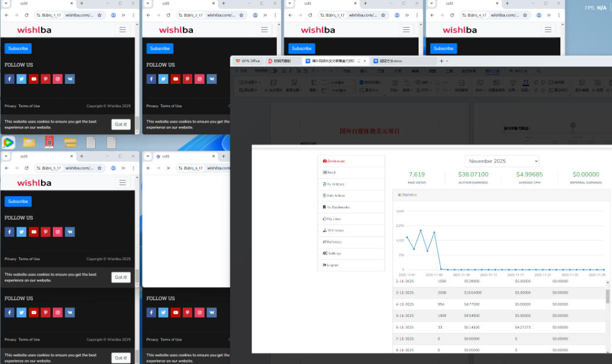The image size is (612, 364).
Task: Click the Subscribe button in the 4_17 window
Action: pyautogui.click(x=443, y=49)
